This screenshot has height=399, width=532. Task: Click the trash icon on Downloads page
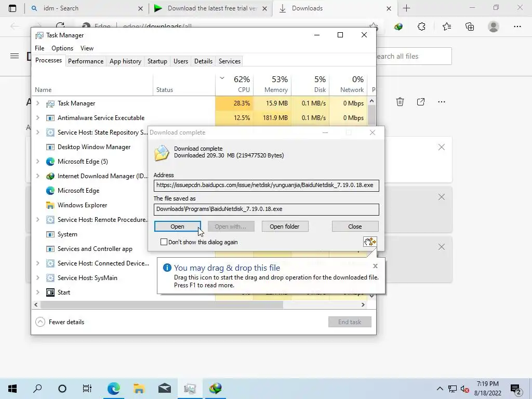[400, 102]
